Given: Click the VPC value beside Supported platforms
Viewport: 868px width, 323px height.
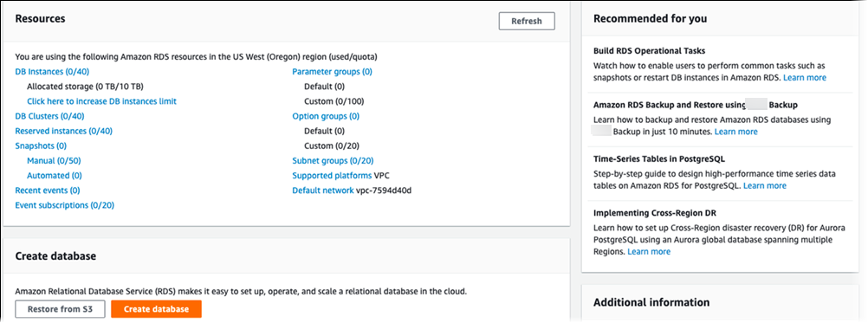Looking at the screenshot, I should (383, 176).
